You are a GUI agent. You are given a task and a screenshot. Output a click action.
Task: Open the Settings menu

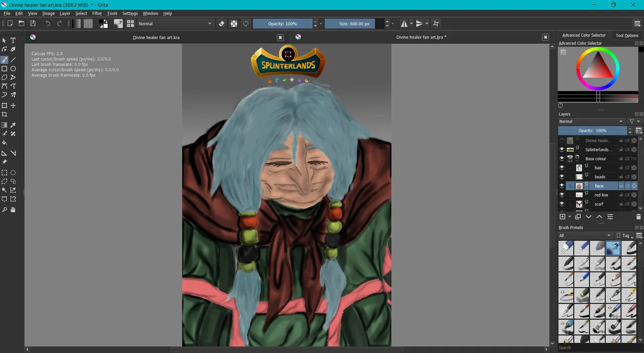130,14
